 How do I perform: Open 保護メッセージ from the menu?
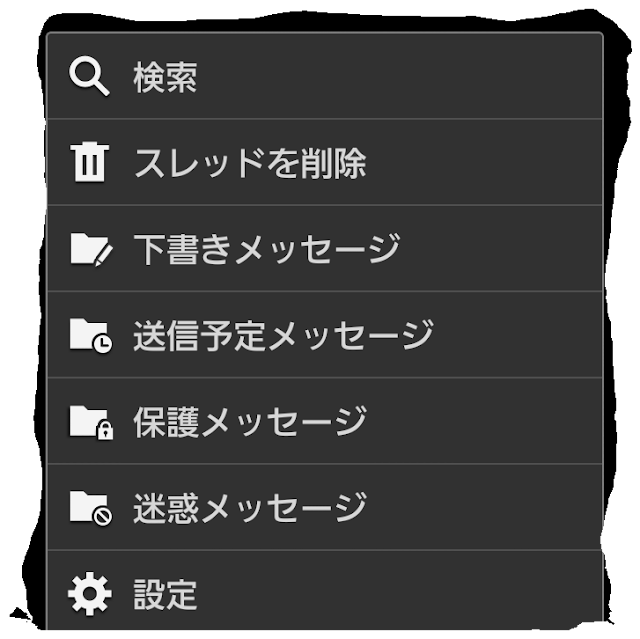pos(325,421)
